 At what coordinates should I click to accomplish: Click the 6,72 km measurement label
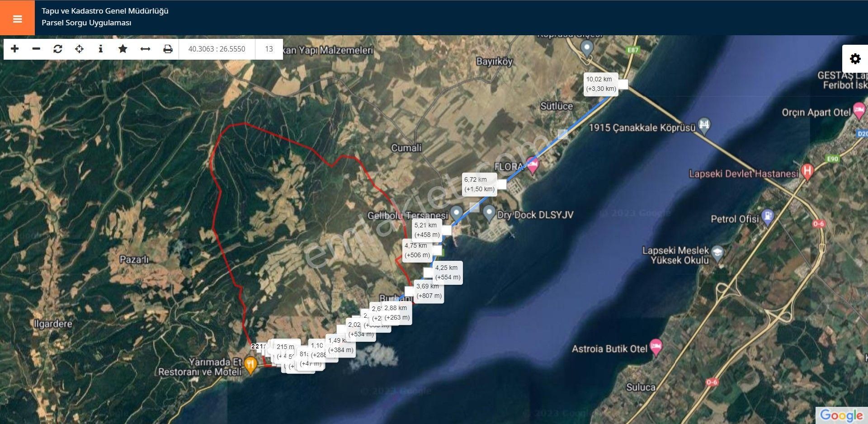[x=479, y=184]
